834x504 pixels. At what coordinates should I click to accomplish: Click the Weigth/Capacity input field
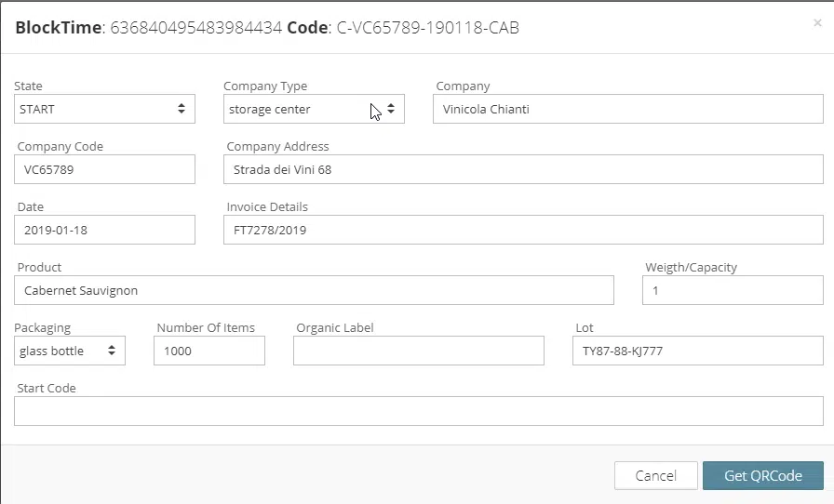[733, 290]
